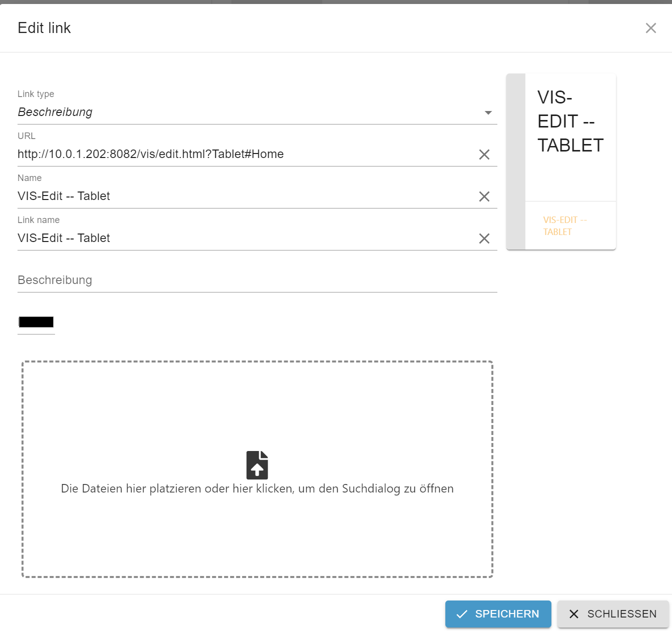Click the gray strip on the preview card

516,161
